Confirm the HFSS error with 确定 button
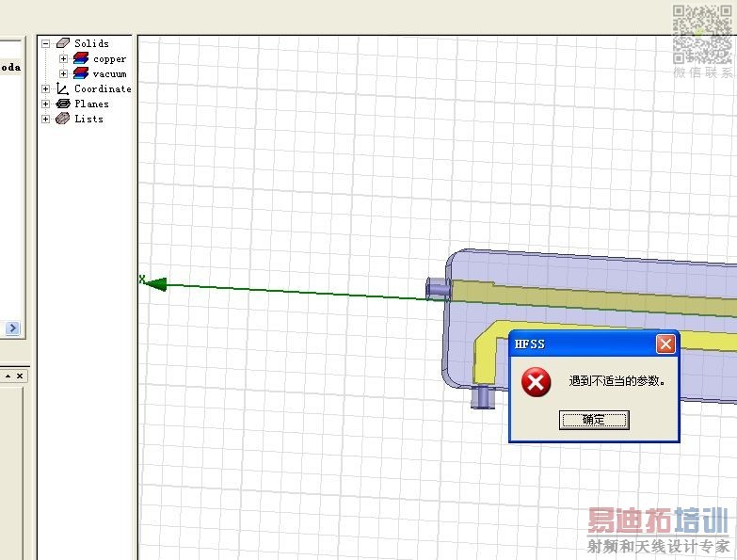Image resolution: width=737 pixels, height=560 pixels. click(x=594, y=420)
